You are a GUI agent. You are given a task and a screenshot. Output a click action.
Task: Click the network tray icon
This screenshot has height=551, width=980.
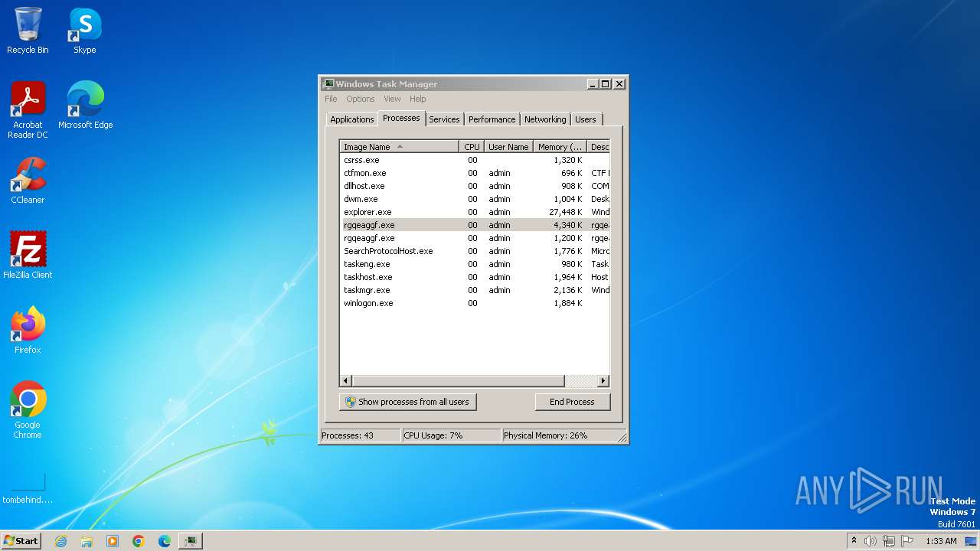889,541
